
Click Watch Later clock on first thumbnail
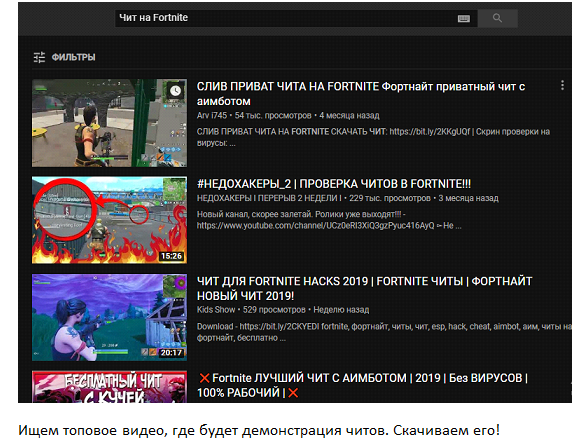(x=175, y=91)
